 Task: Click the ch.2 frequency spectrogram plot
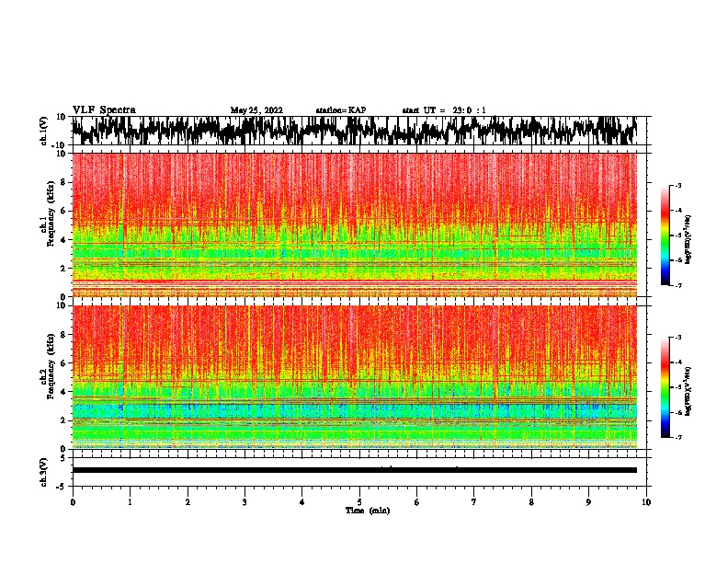(354, 377)
